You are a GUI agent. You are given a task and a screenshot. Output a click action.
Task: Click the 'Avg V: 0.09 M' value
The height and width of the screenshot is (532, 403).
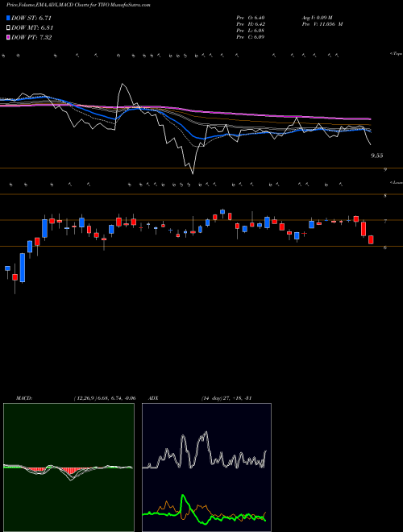[318, 18]
